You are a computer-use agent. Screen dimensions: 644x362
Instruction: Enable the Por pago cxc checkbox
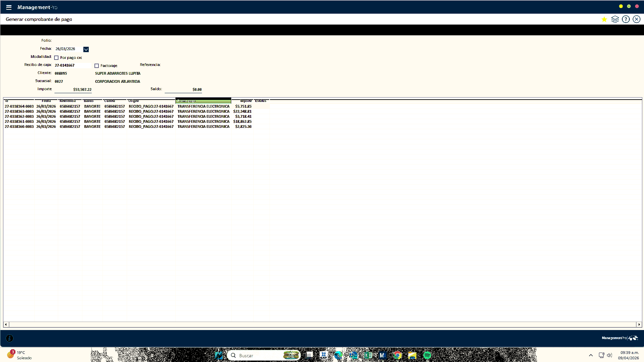[56, 58]
